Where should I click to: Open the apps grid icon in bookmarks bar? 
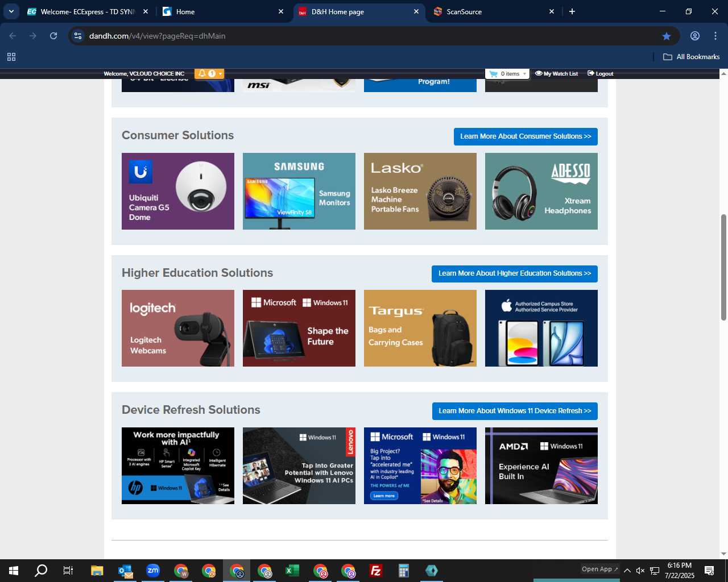pos(11,57)
